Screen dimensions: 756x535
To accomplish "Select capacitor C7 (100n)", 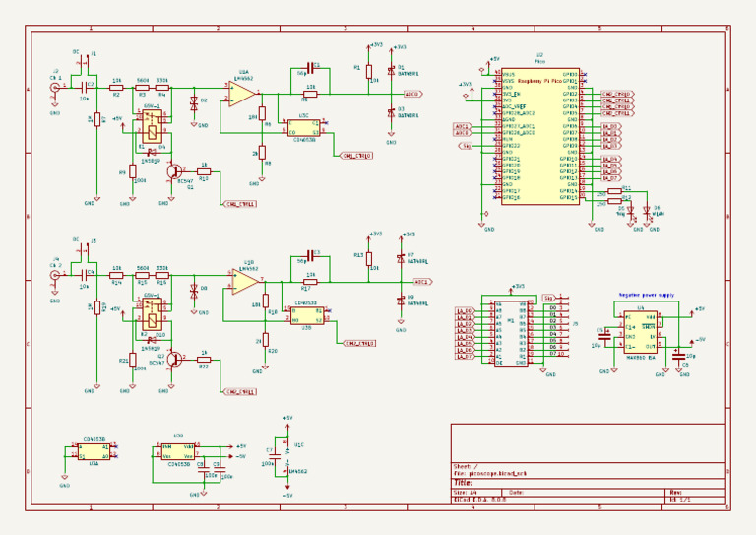I will pyautogui.click(x=275, y=455).
